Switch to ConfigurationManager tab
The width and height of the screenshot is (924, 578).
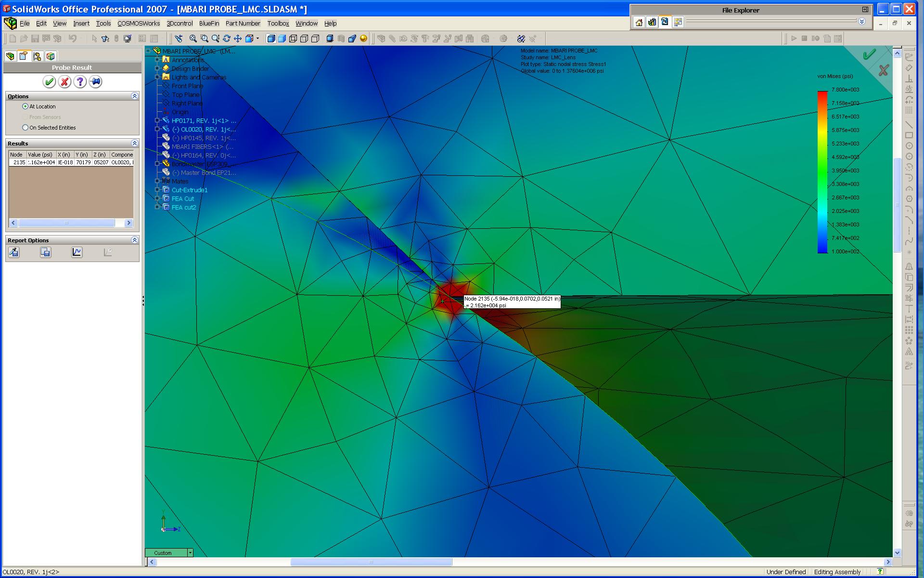click(x=37, y=56)
